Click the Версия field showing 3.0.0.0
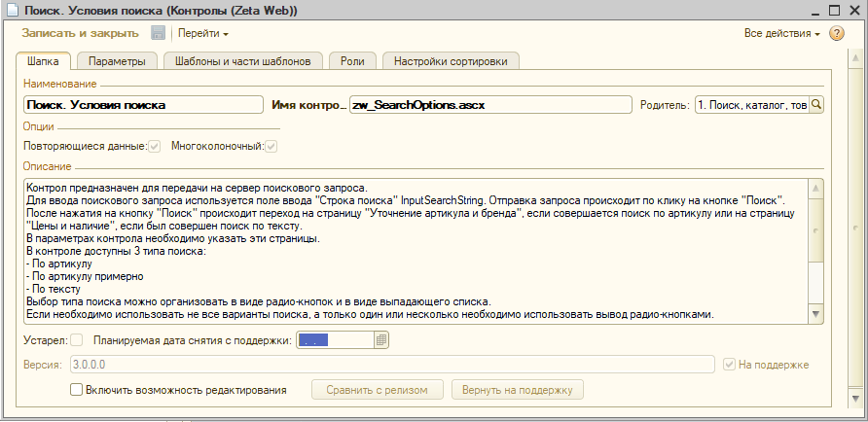Screen dimensions: 868x422 [392, 365]
